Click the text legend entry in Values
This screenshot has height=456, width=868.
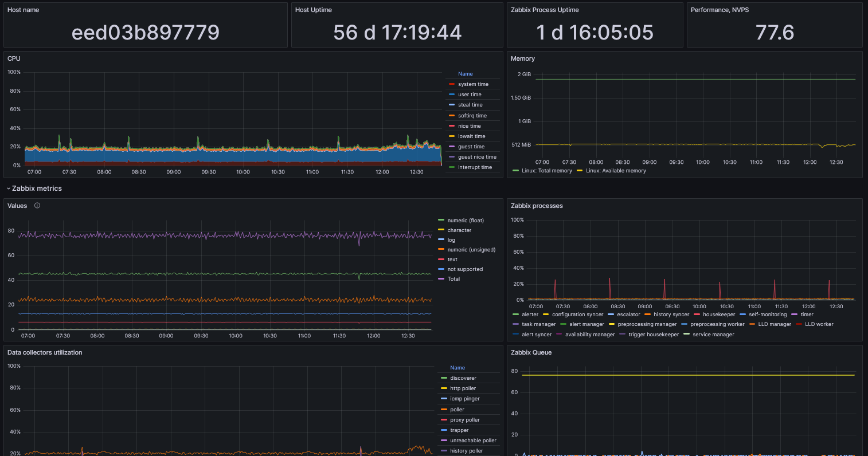click(x=452, y=260)
